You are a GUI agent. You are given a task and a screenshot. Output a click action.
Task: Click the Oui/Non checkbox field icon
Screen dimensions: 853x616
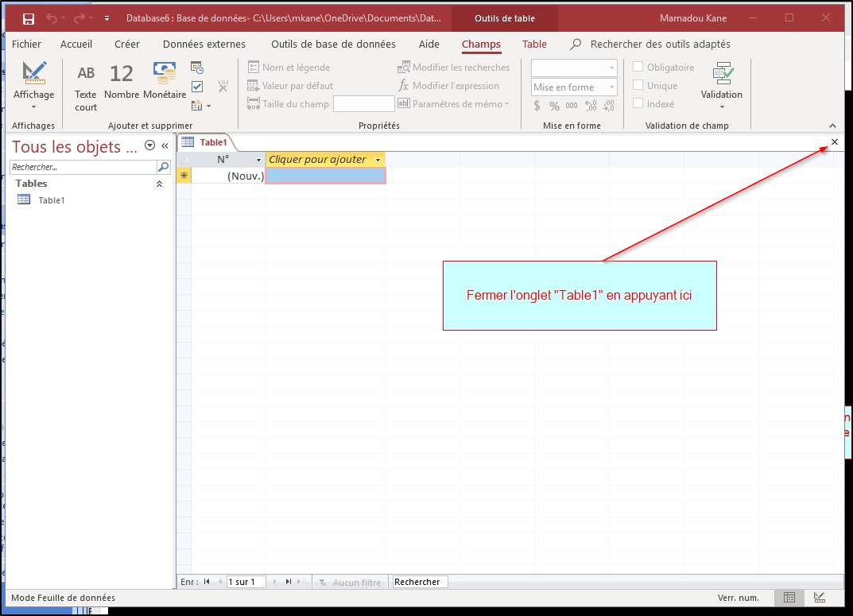[x=197, y=86]
